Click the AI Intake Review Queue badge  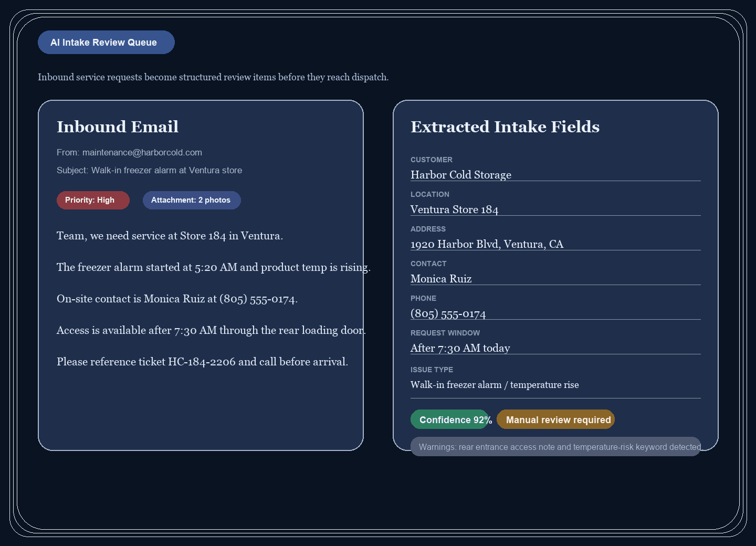point(106,42)
